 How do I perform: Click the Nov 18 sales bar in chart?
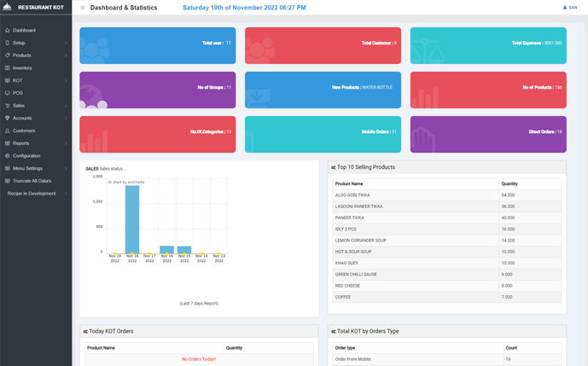pos(132,219)
